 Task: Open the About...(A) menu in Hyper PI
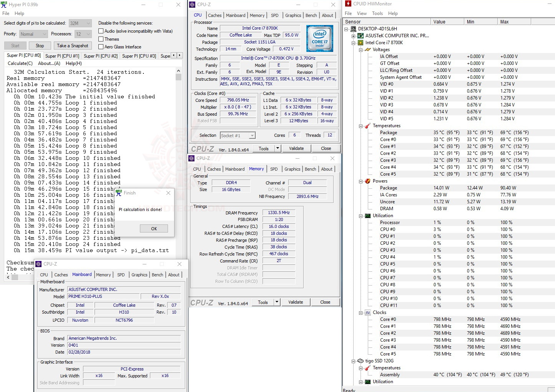tap(49, 63)
